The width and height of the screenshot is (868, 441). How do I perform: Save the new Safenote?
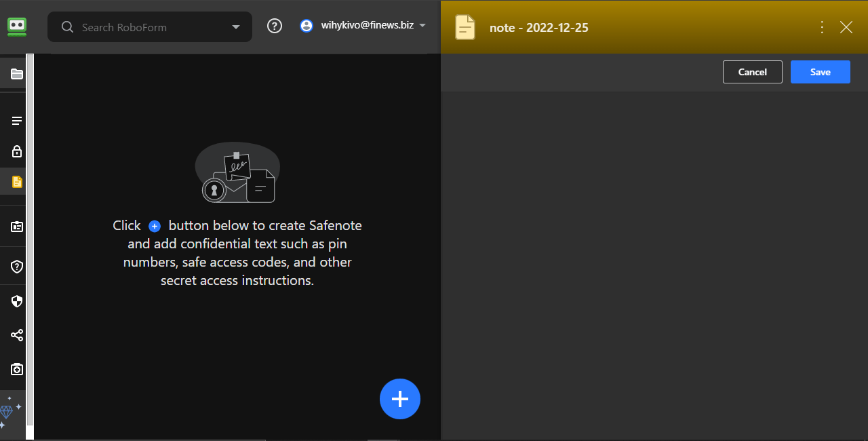click(820, 71)
